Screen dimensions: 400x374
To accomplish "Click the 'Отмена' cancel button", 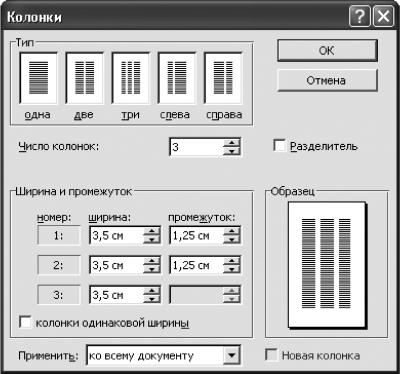I will pos(327,80).
